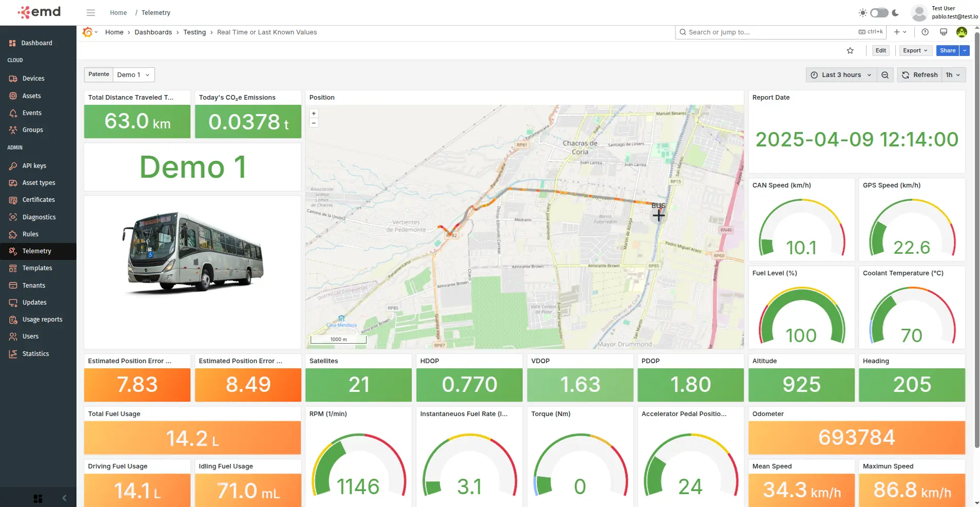Open the Share dropdown arrow
This screenshot has width=980, height=507.
tap(965, 50)
